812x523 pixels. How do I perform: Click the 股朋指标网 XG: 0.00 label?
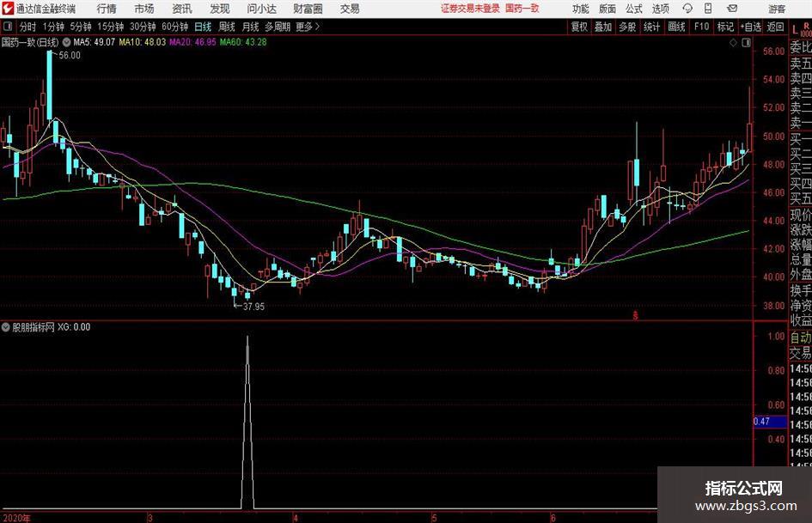tap(52, 327)
